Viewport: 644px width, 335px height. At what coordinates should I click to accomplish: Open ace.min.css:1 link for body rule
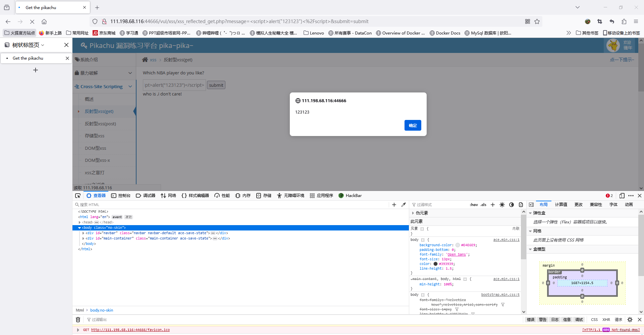point(506,240)
